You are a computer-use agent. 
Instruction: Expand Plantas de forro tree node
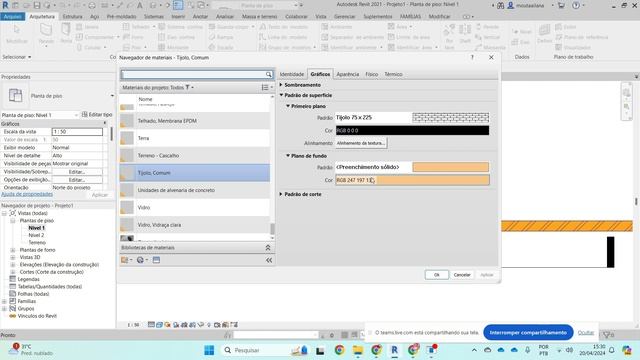tap(13, 250)
